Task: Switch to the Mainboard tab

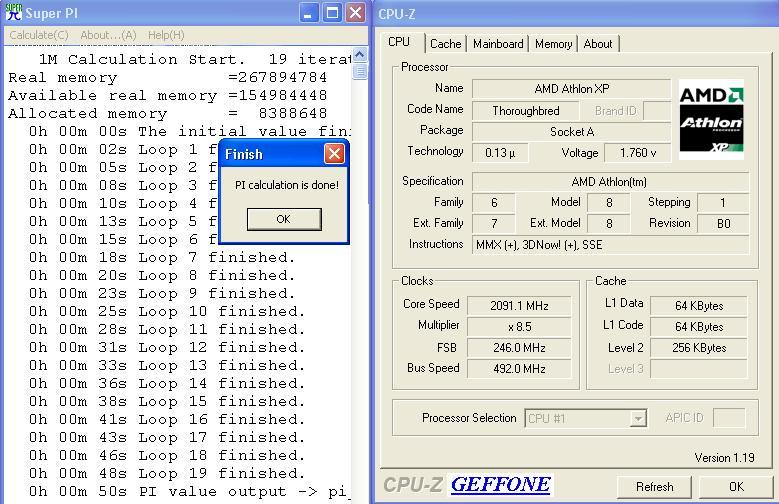Action: coord(498,44)
